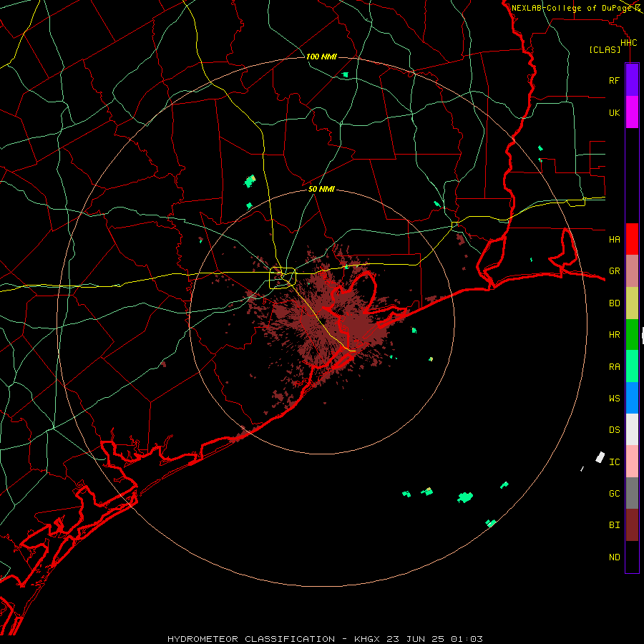Click the ND black legend swatch
Viewport: 644px width, 644px height.
click(632, 557)
